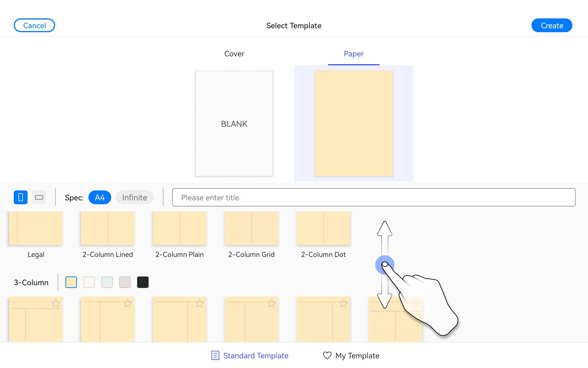Switch to the Paper tab
588x368 pixels.
click(x=353, y=54)
